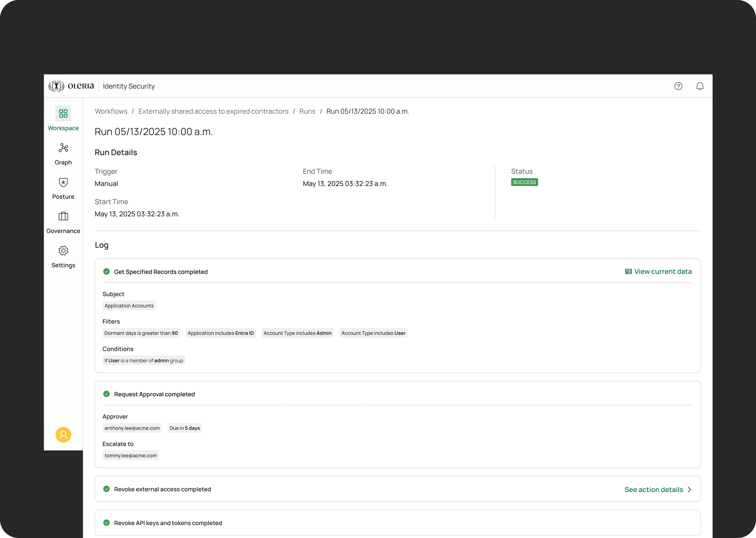Click the anthony.lee@acme.com approver chip
756x538 pixels.
[x=132, y=428]
